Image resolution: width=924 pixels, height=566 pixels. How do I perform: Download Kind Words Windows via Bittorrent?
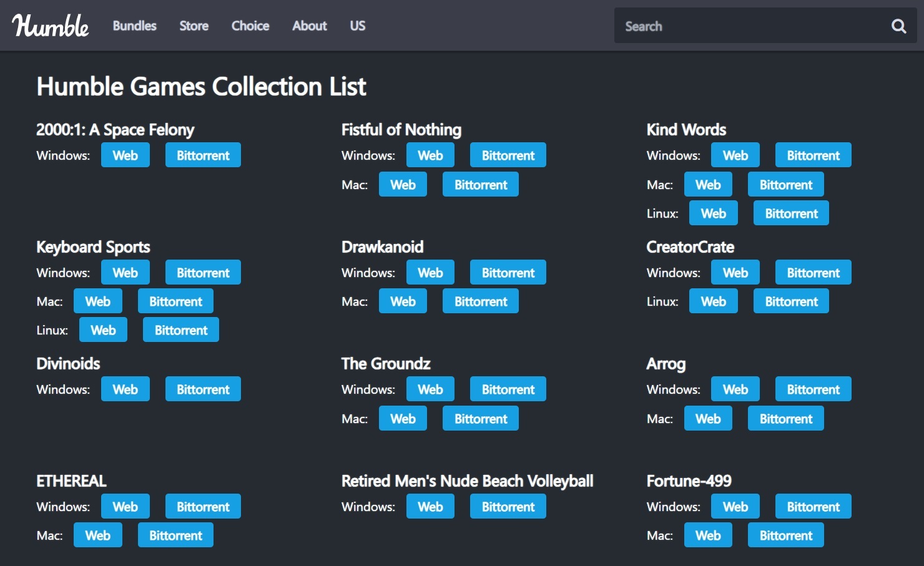[813, 155]
